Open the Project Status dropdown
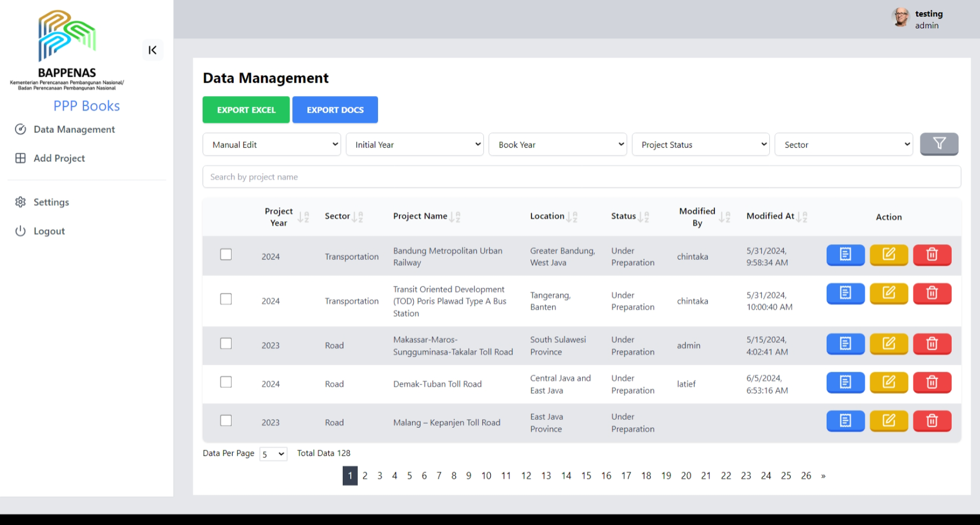This screenshot has width=980, height=525. tap(702, 145)
